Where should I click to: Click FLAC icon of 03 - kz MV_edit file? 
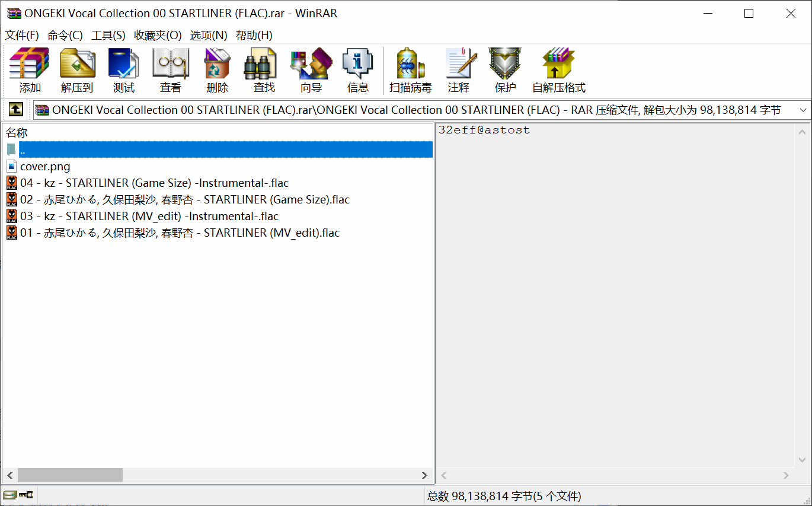click(12, 216)
